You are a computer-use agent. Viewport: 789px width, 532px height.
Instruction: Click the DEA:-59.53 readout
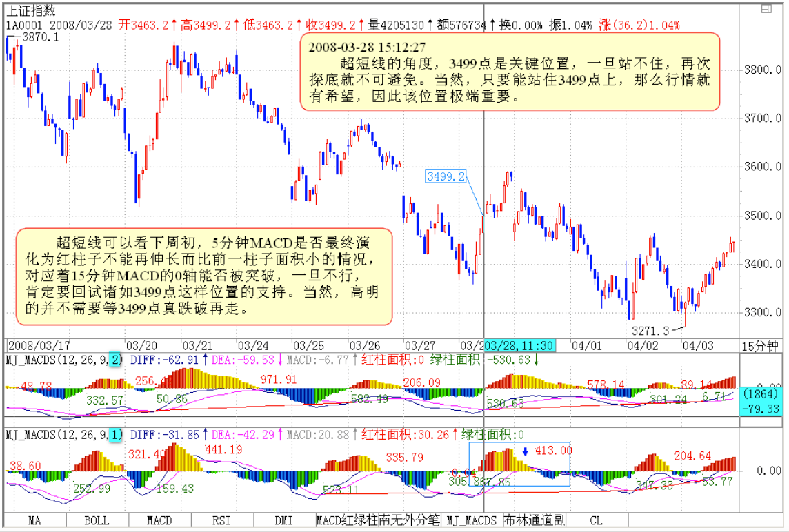tap(243, 360)
